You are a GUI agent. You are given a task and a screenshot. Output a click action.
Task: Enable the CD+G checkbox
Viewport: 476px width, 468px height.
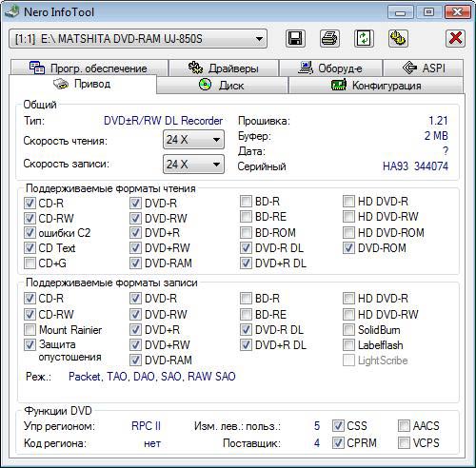click(x=30, y=263)
